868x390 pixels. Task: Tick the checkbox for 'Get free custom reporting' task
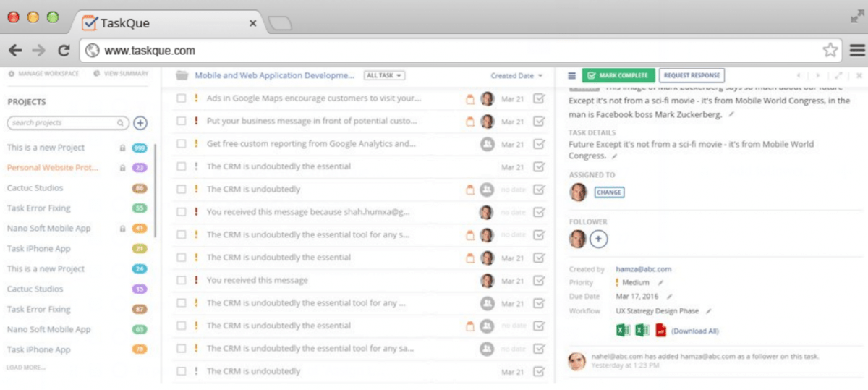tap(182, 144)
